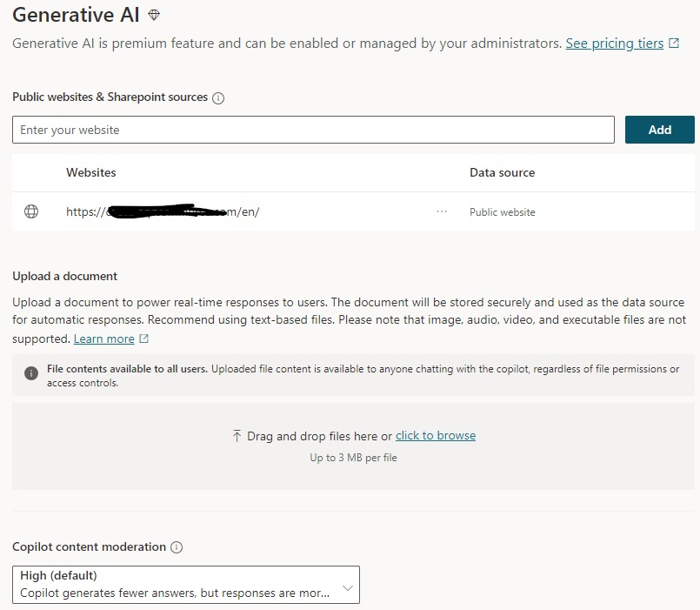Screen dimensions: 700x610
Task: Click the Data source column header
Action: click(x=502, y=172)
